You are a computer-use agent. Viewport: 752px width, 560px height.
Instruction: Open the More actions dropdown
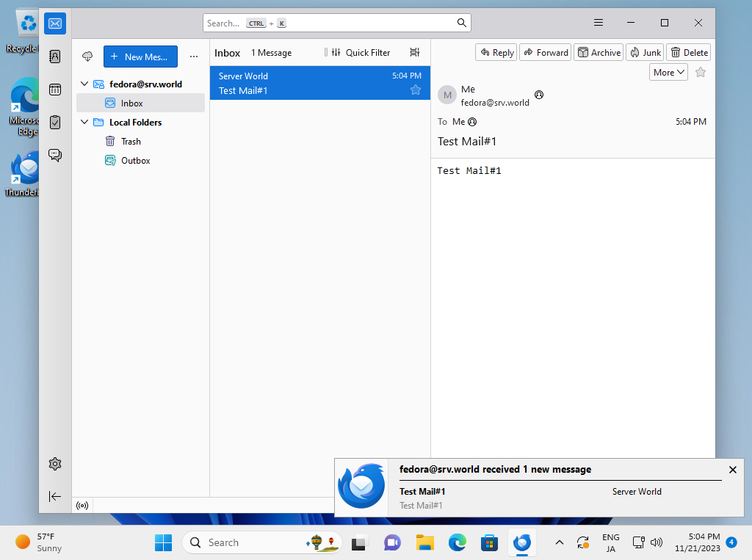click(x=668, y=73)
